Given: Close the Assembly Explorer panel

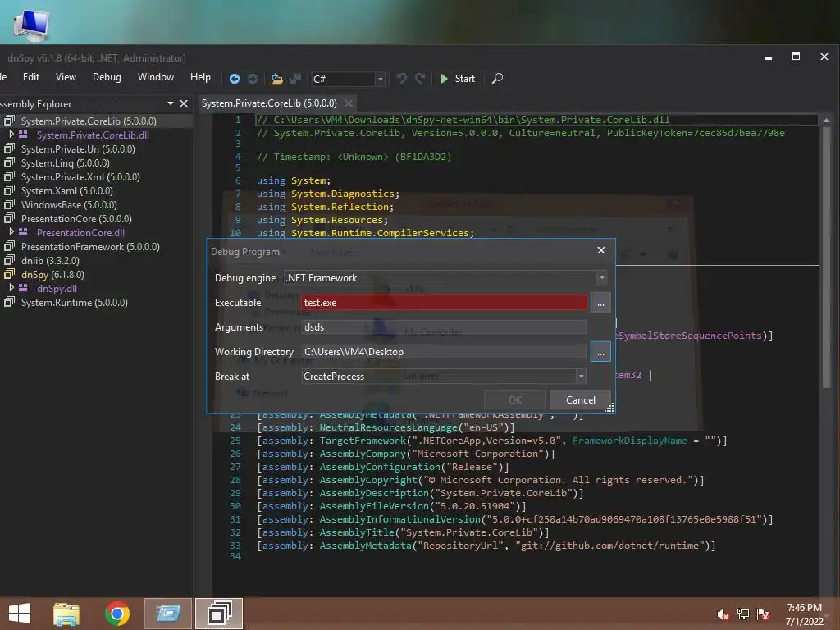Looking at the screenshot, I should [x=184, y=103].
